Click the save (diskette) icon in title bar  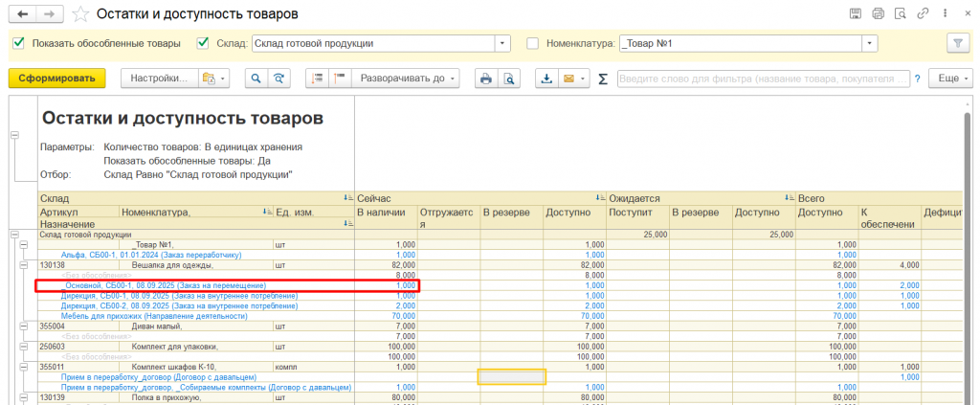click(x=857, y=13)
